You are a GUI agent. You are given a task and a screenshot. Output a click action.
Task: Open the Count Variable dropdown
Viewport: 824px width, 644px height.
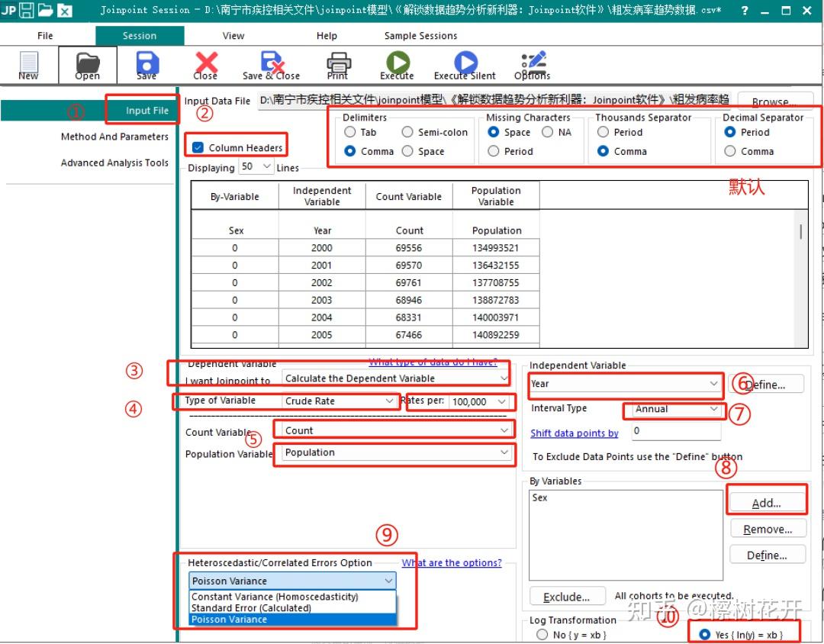[x=397, y=430]
